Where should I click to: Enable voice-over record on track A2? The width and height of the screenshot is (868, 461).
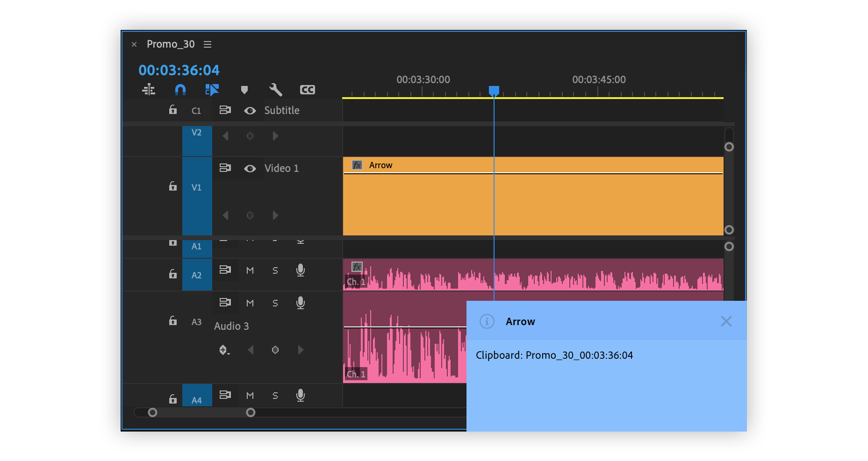pos(300,270)
